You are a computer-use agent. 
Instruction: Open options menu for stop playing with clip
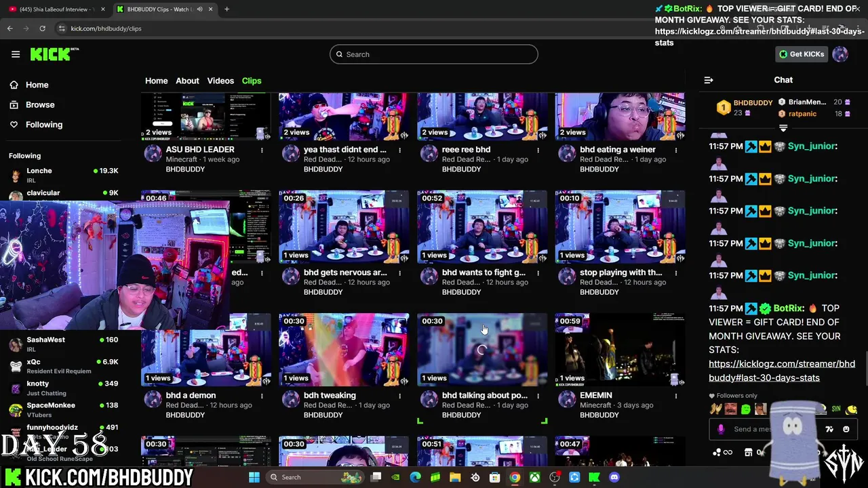[675, 273]
